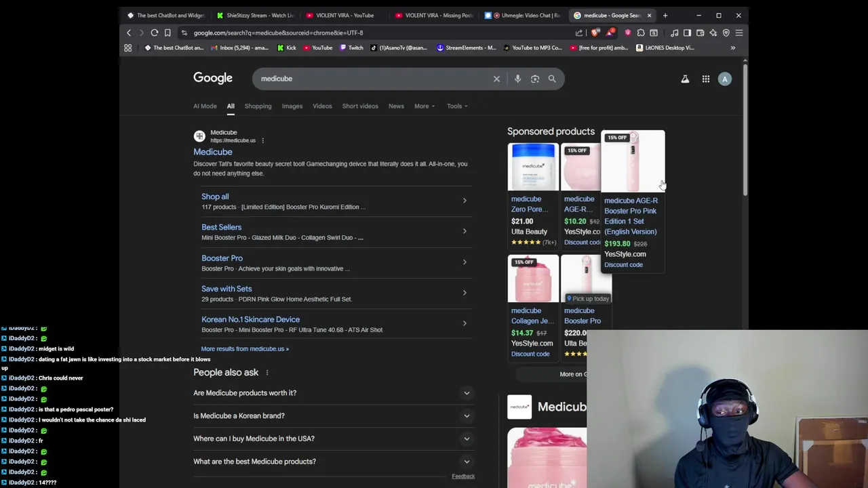Switch to the News tab

396,106
